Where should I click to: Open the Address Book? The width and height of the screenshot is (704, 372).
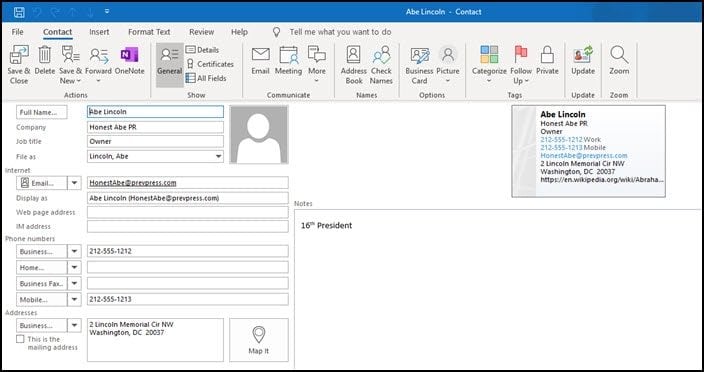click(x=354, y=65)
